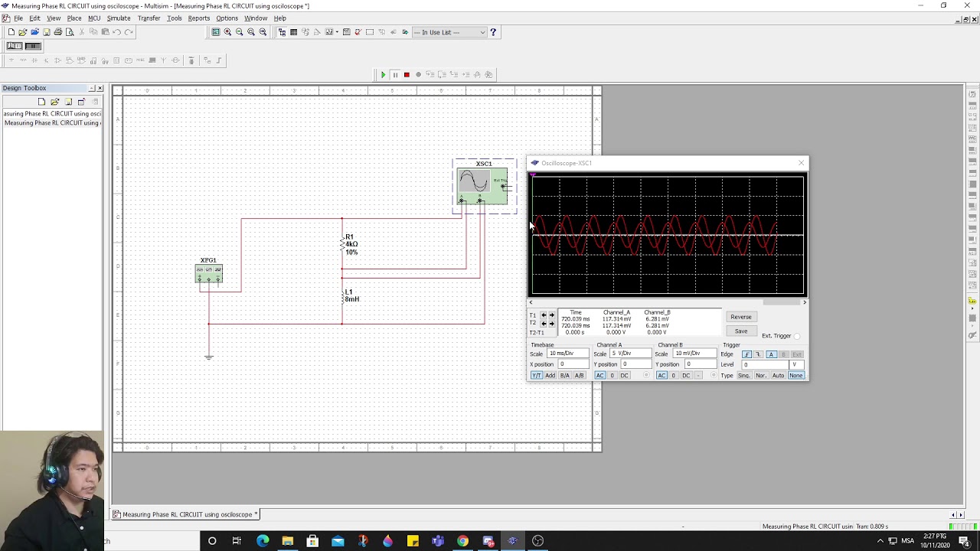
Task: Set trigger type to Auto
Action: coord(779,376)
